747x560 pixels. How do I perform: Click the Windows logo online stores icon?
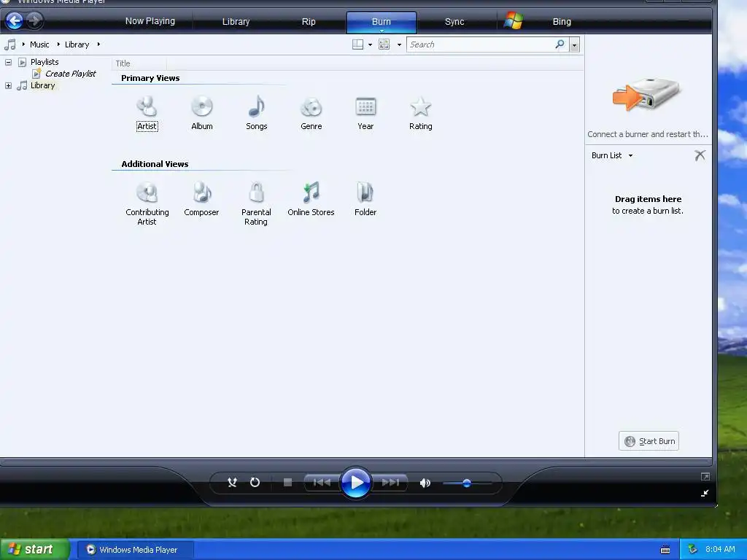(x=514, y=21)
